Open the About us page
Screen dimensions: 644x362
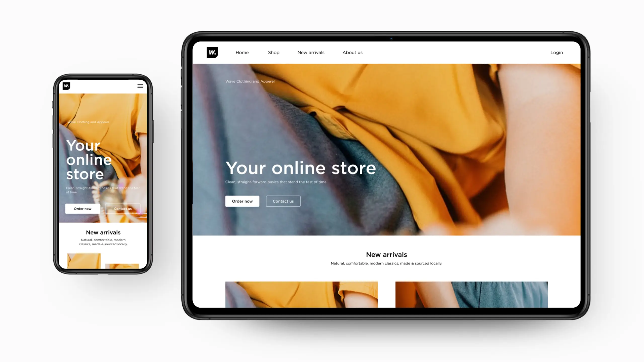point(352,52)
